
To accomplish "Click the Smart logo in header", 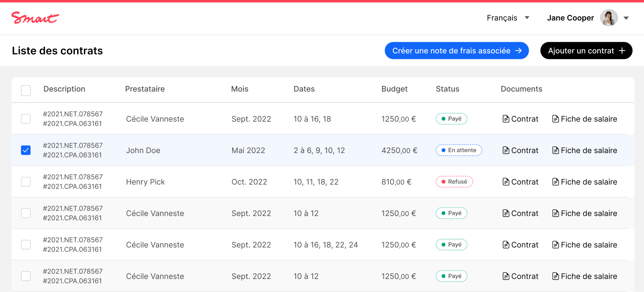I will (35, 18).
